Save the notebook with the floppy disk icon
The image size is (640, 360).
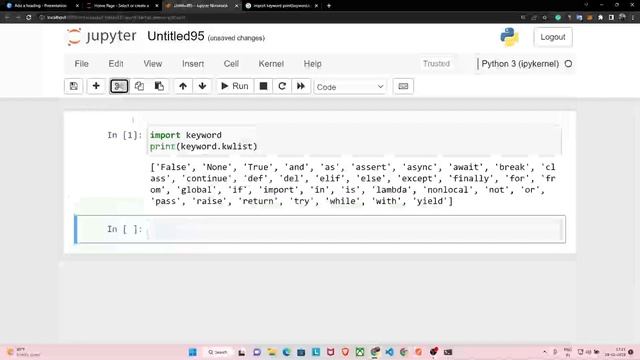click(x=74, y=86)
